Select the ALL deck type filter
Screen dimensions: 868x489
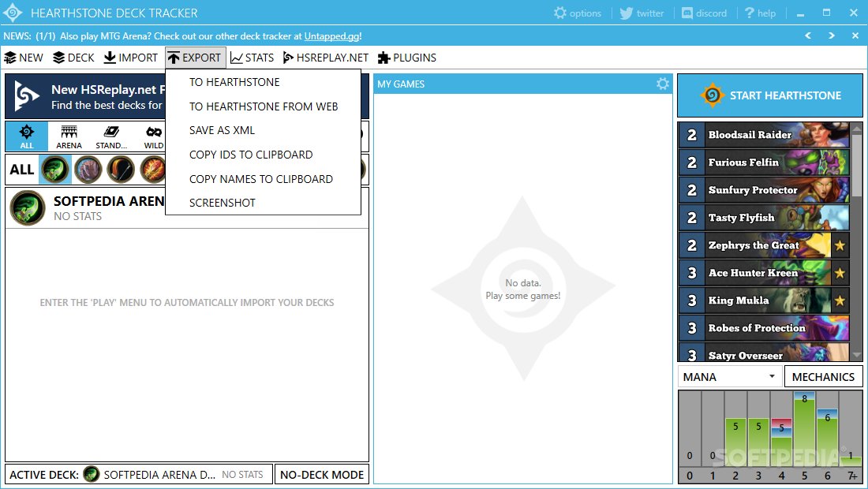(x=27, y=136)
